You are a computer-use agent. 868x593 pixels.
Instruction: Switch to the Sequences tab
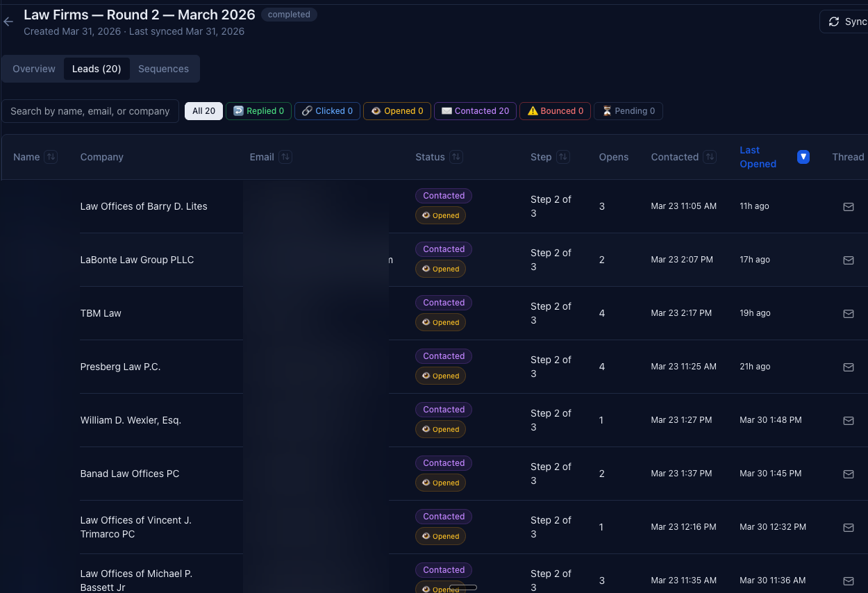point(163,68)
